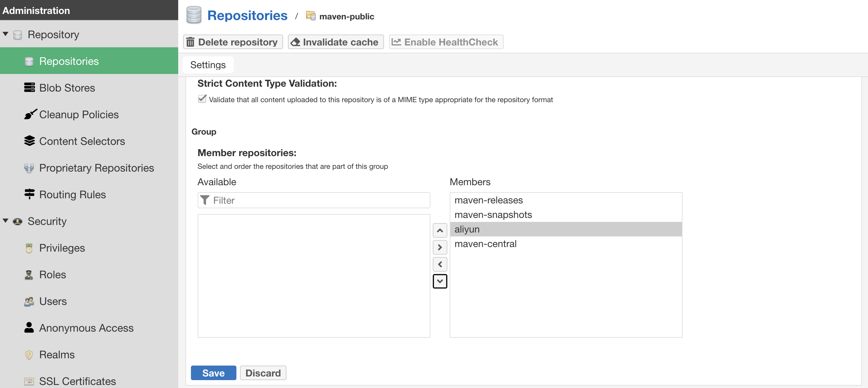Click the left arrow to remove member
This screenshot has height=388, width=868.
click(440, 264)
